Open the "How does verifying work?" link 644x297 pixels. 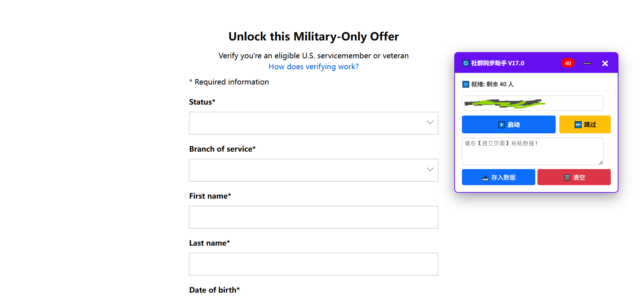313,67
